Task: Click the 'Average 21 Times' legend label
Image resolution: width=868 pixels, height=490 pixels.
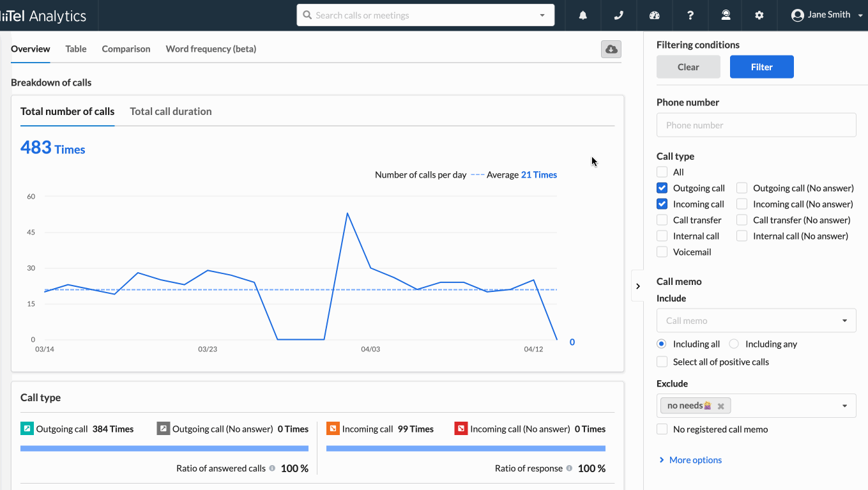Action: 522,174
